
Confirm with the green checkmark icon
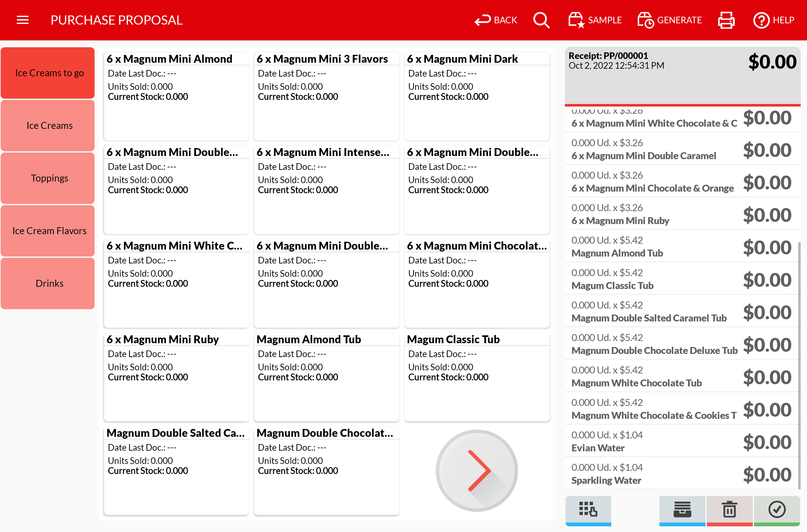pos(776,510)
